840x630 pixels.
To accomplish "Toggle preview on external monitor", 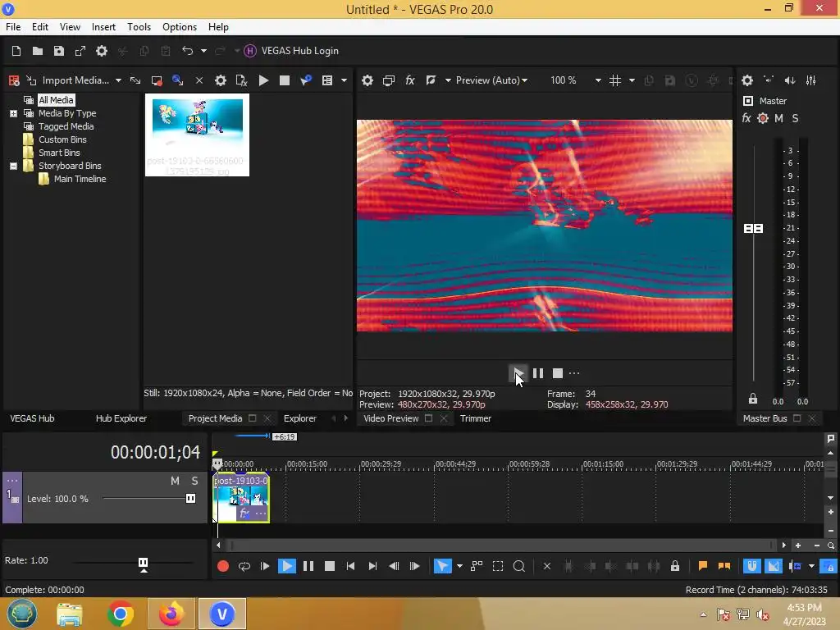I will 388,80.
